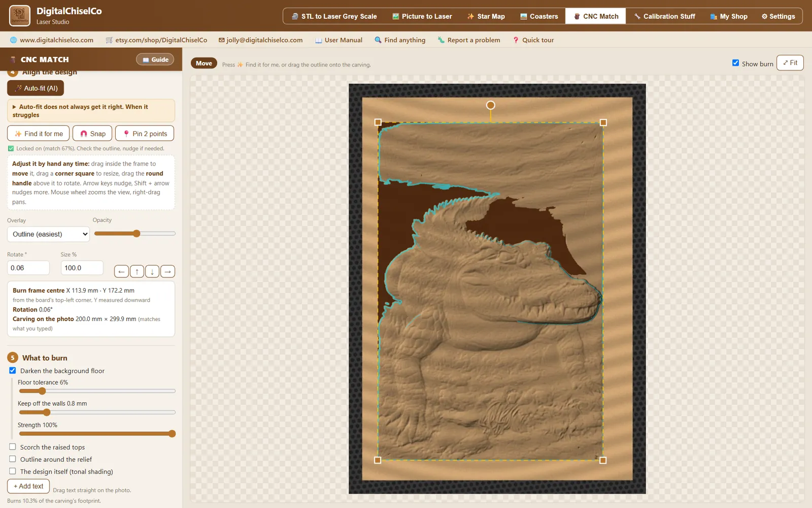Click the bottom-left corner resize square
Image resolution: width=812 pixels, height=508 pixels.
378,460
